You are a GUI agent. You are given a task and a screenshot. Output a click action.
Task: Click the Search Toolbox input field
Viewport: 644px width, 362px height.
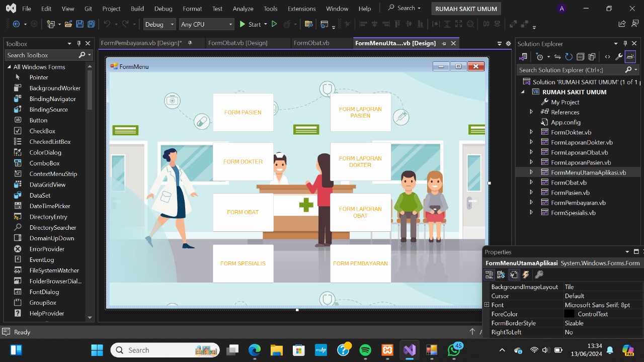(40, 55)
